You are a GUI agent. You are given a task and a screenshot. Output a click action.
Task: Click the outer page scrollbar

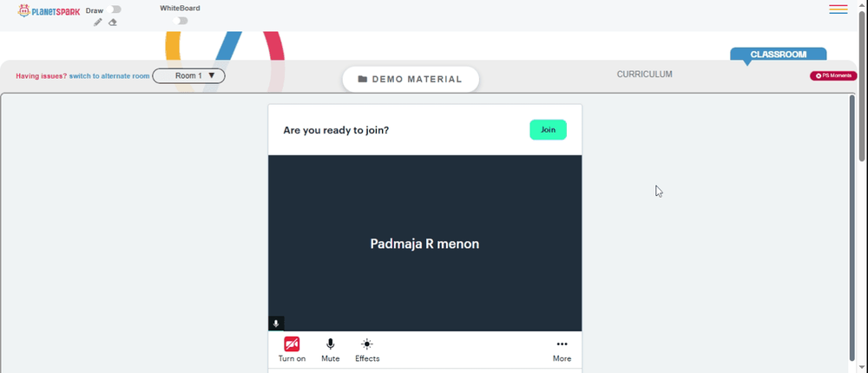[x=863, y=86]
